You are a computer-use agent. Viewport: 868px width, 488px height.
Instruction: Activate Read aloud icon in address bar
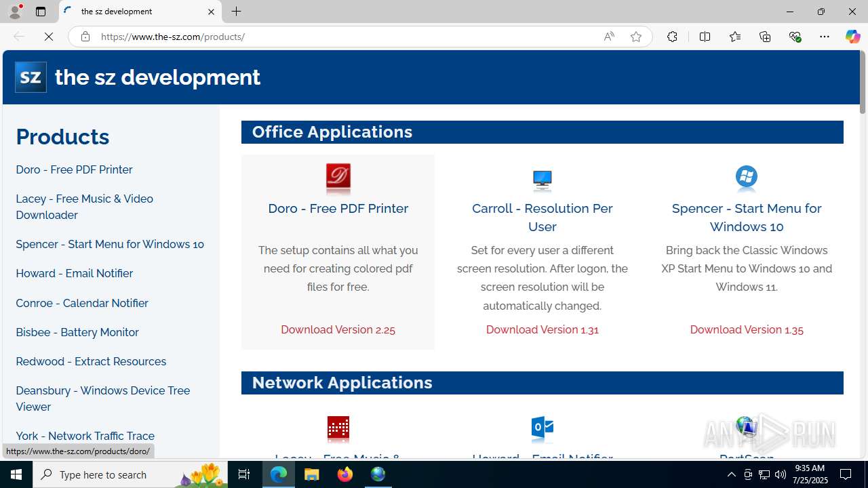(609, 37)
